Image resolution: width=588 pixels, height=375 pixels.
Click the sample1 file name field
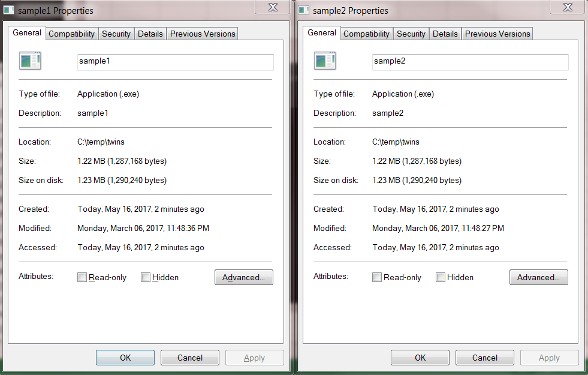tap(175, 61)
